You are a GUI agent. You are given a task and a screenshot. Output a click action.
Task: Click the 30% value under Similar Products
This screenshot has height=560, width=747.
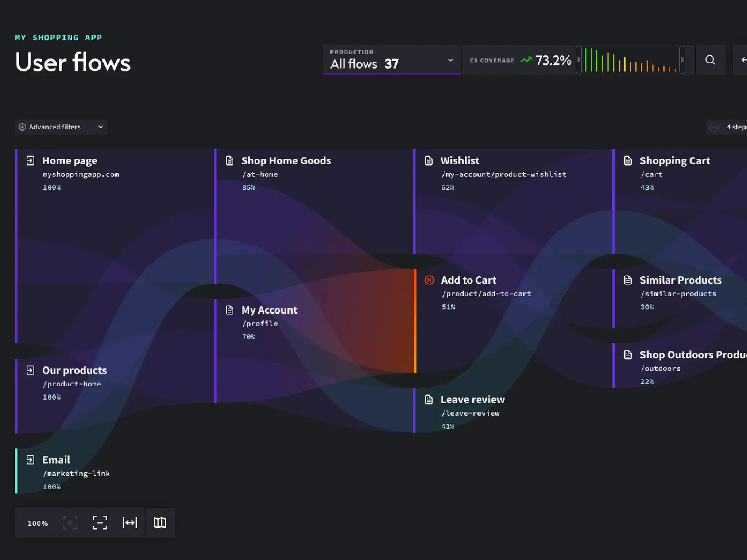pos(647,307)
